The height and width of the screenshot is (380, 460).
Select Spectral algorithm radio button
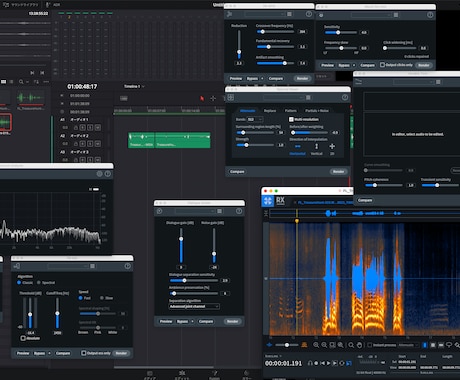(39, 282)
